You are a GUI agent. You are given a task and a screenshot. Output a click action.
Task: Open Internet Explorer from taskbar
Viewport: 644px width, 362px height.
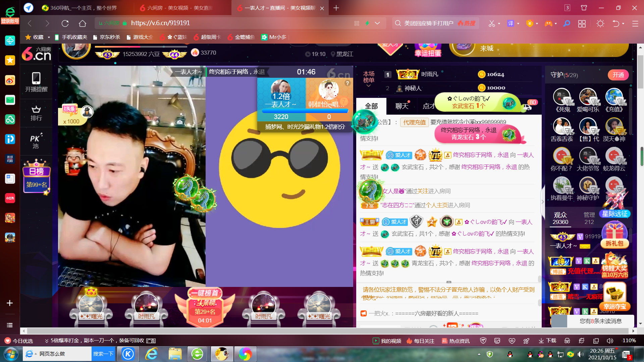152,354
